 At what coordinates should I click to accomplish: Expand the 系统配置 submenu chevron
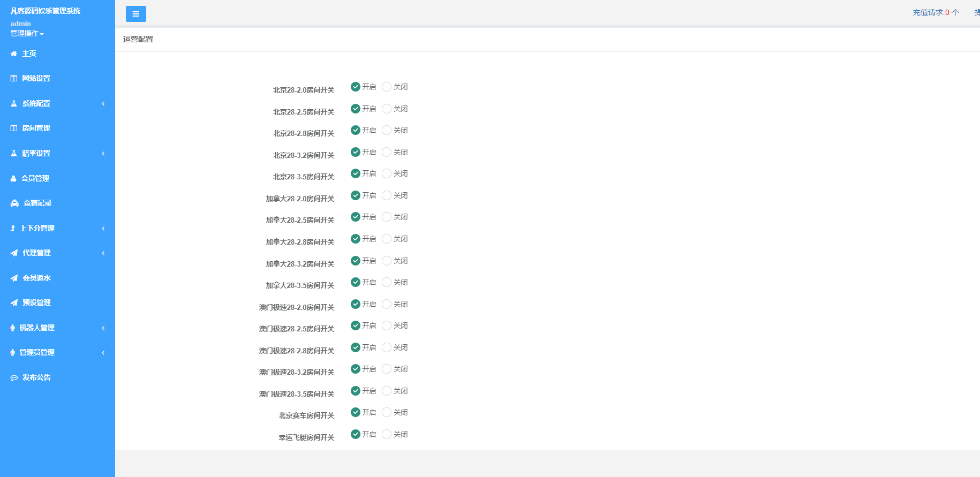tap(103, 103)
